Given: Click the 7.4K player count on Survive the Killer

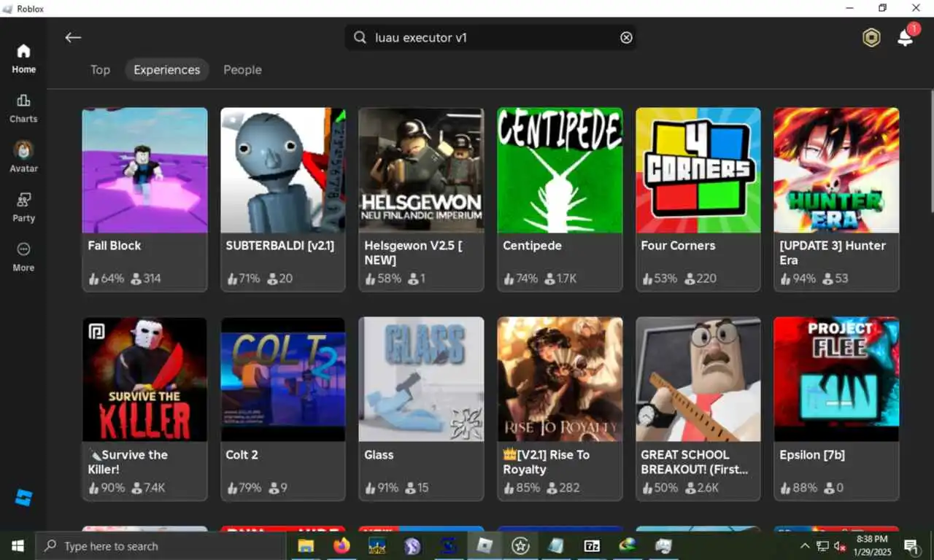Looking at the screenshot, I should click(148, 488).
